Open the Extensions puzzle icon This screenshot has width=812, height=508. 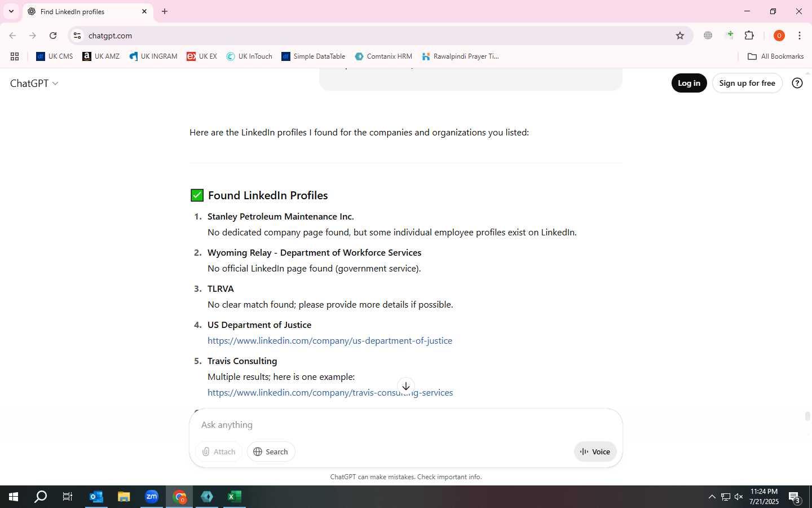point(749,36)
